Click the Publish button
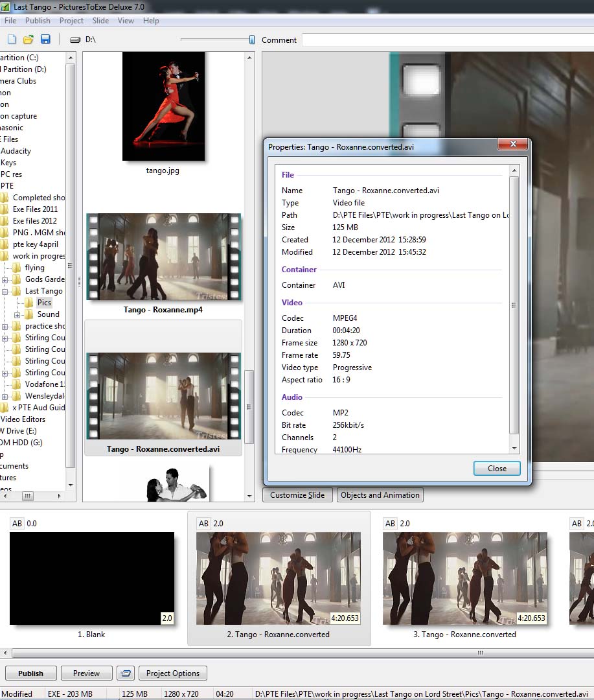594x700 pixels. (x=31, y=673)
